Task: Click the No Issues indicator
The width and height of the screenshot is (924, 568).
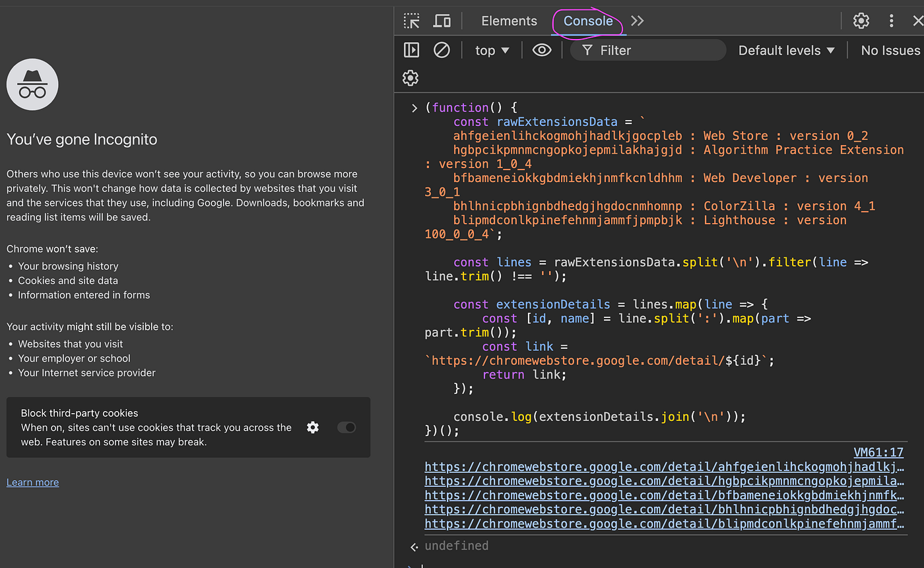Action: pyautogui.click(x=890, y=50)
